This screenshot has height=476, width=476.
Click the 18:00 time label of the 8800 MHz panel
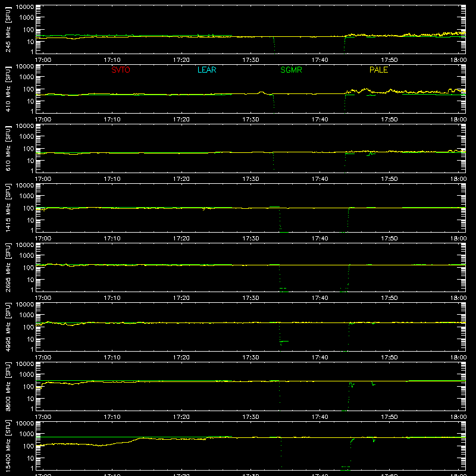[x=458, y=417]
